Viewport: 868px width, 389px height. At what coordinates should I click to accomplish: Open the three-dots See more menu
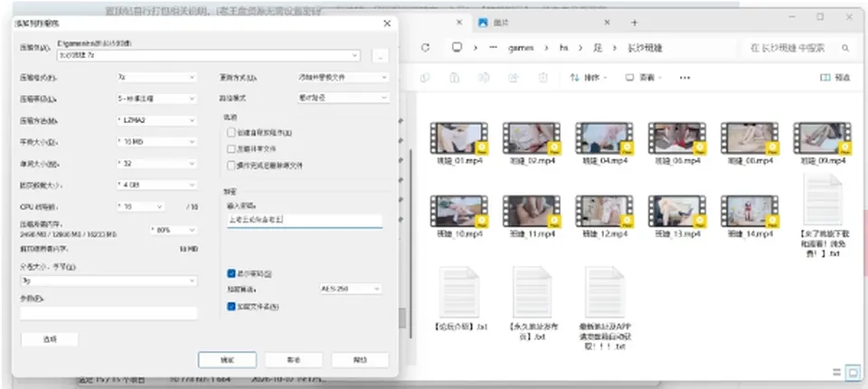click(x=684, y=78)
